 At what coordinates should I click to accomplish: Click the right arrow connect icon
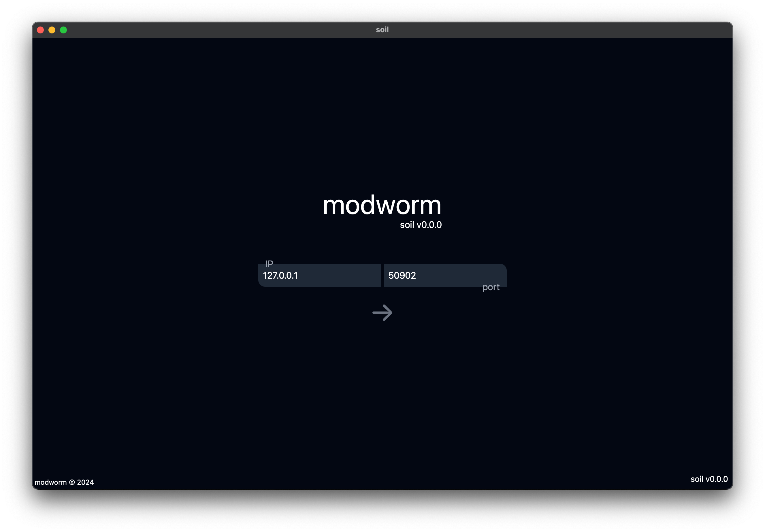tap(382, 312)
